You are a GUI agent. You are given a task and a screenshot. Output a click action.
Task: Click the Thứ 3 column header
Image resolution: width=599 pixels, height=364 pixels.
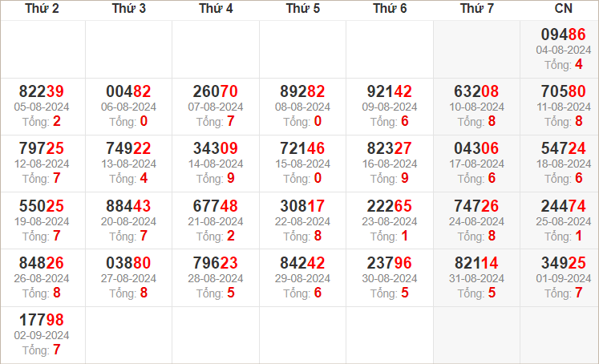tap(129, 9)
